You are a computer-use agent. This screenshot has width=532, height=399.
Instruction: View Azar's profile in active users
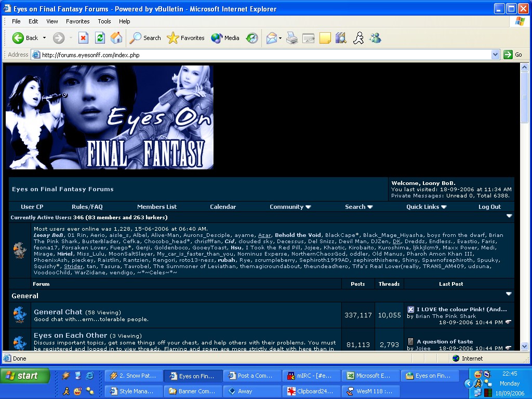[264, 235]
